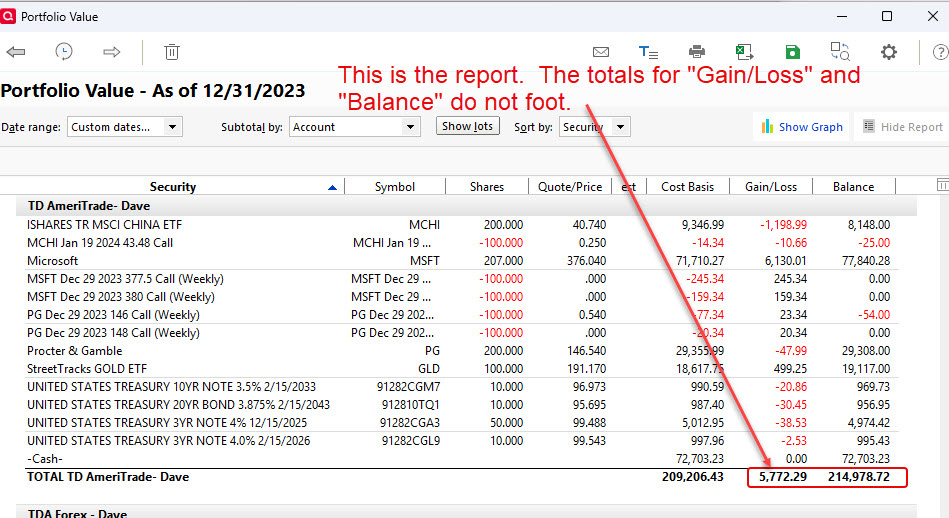Click the Symbol column header

coord(395,186)
